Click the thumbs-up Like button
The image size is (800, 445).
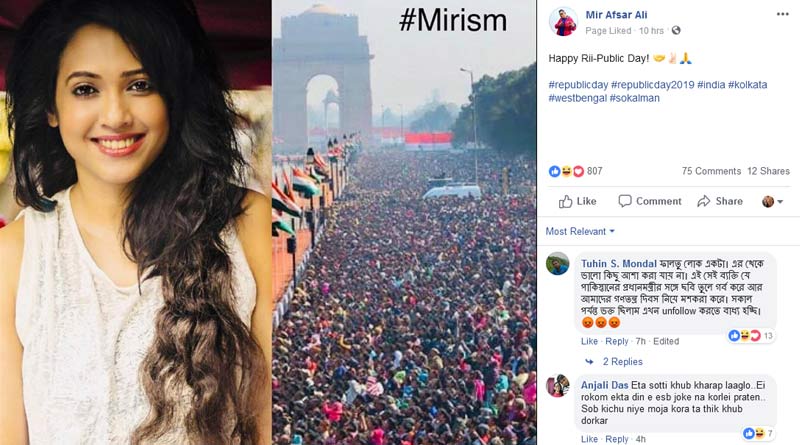[577, 202]
